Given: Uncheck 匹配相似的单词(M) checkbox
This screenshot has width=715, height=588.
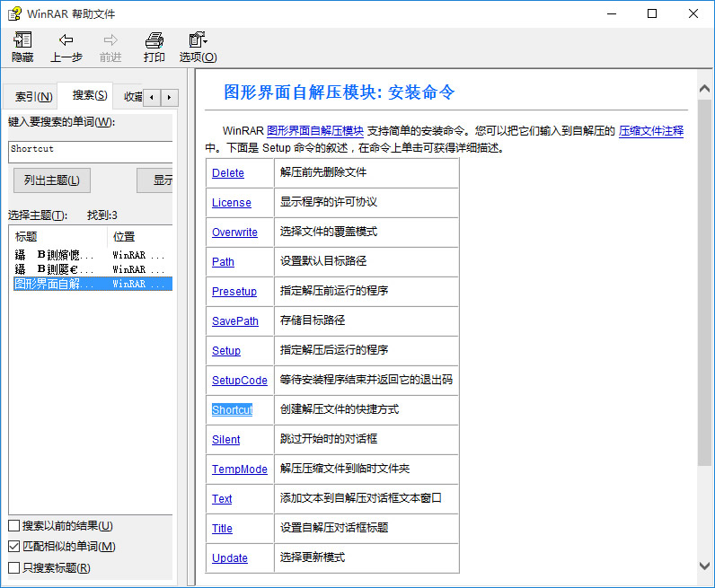Looking at the screenshot, I should [14, 546].
